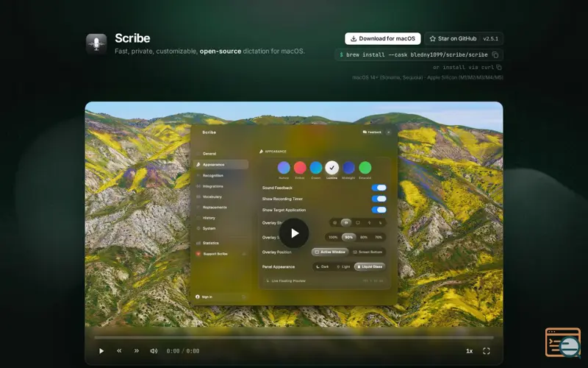This screenshot has height=368, width=588.
Task: Click the bold 'open-source' text
Action: click(x=220, y=51)
